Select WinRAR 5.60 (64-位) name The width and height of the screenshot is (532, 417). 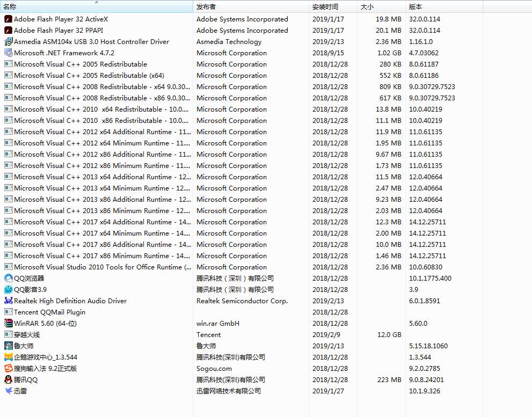(x=45, y=324)
